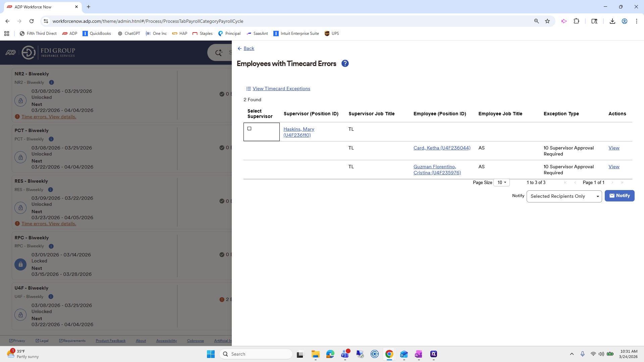The image size is (644, 362).
Task: Click the ADP search sparkle icon
Action: pyautogui.click(x=219, y=53)
